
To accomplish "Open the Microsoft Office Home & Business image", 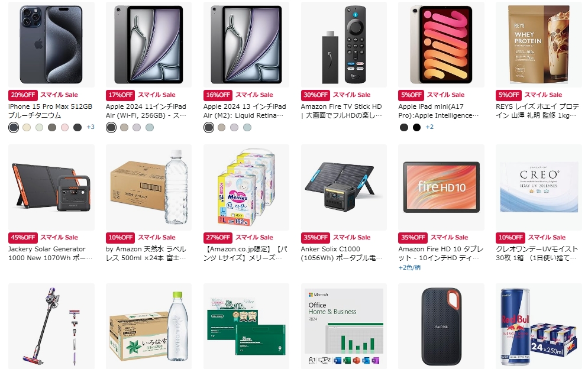I will point(344,326).
